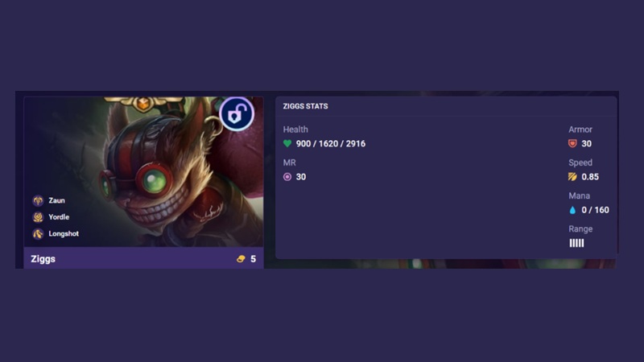Click the yellow attack Speed icon
644x362 pixels.
(572, 177)
